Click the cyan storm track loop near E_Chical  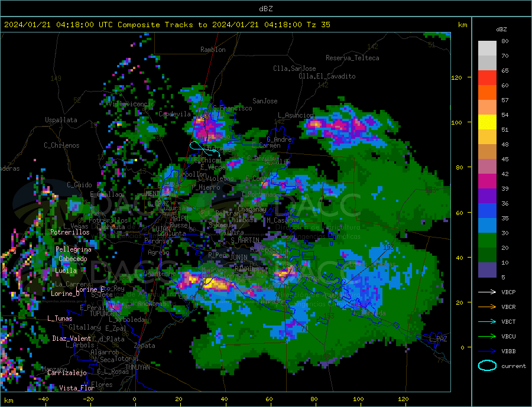tap(205, 148)
